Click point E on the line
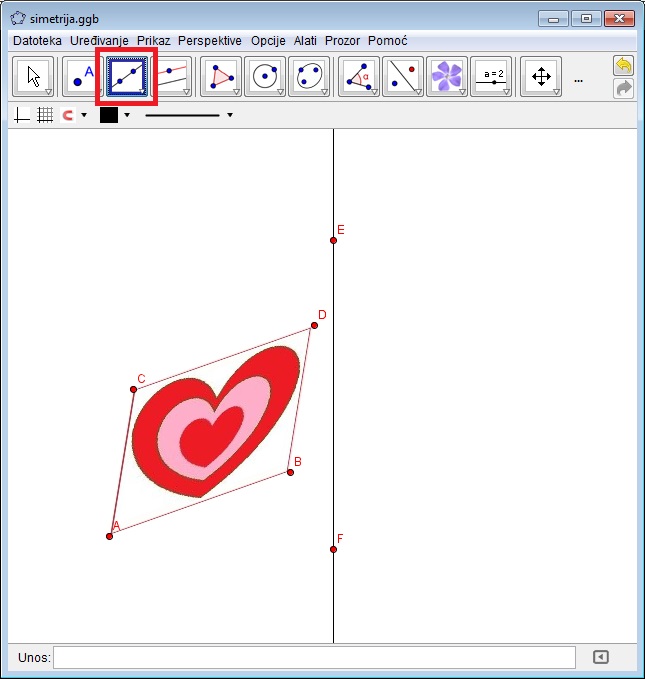This screenshot has height=679, width=645. pyautogui.click(x=334, y=240)
